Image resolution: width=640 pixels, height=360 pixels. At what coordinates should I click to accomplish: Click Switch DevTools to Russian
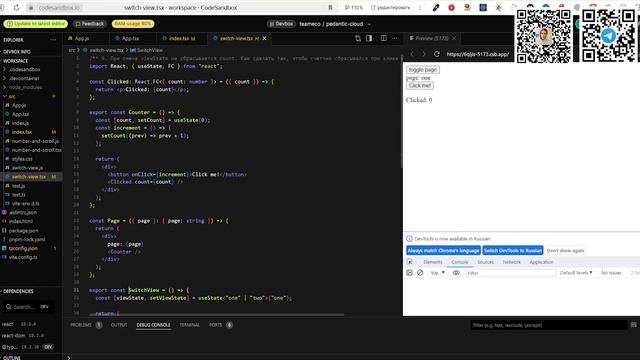(x=513, y=250)
